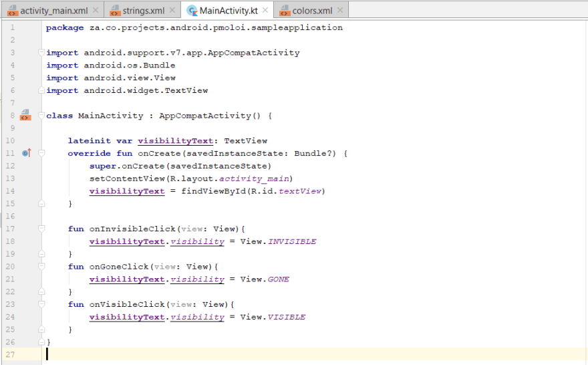Click android.widget.TextView import on line 6
Image resolution: width=588 pixels, height=365 pixels.
(x=146, y=90)
